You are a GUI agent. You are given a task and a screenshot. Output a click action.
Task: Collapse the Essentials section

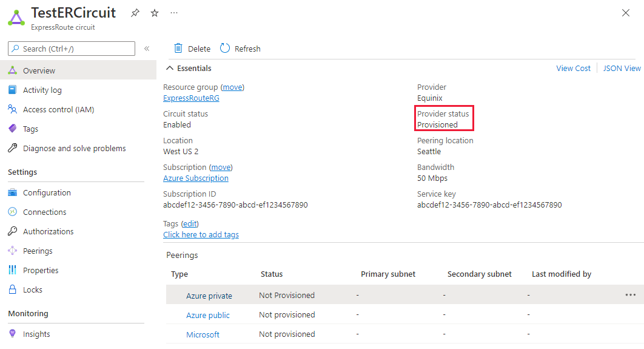pyautogui.click(x=170, y=69)
